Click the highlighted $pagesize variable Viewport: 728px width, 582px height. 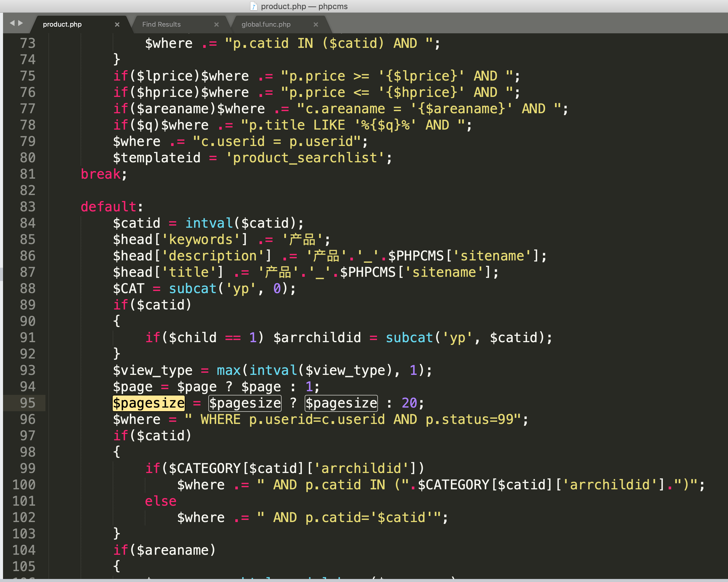(x=149, y=403)
